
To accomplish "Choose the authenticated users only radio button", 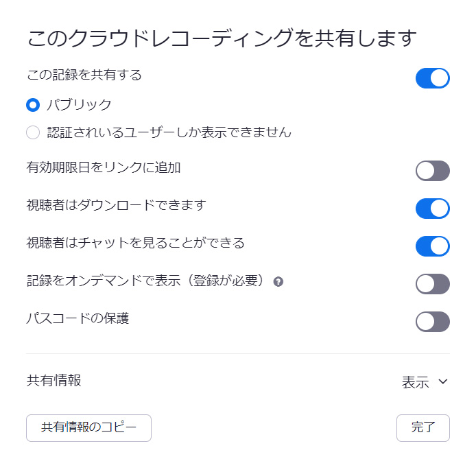I will point(33,132).
